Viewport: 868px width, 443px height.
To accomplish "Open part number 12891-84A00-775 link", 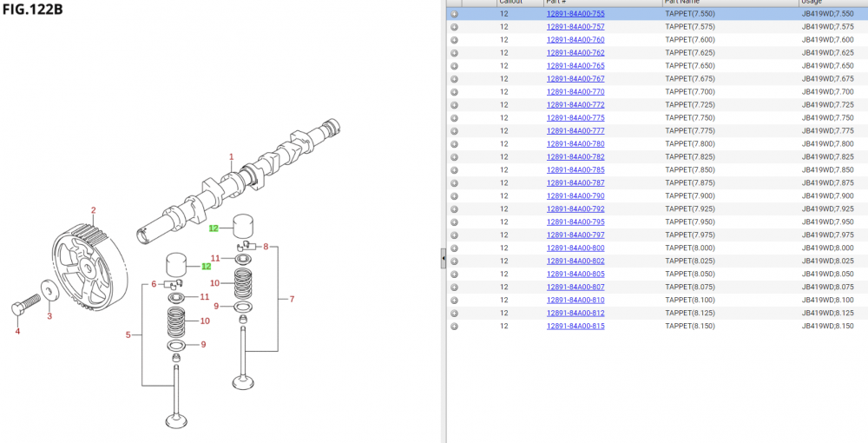I will point(575,118).
